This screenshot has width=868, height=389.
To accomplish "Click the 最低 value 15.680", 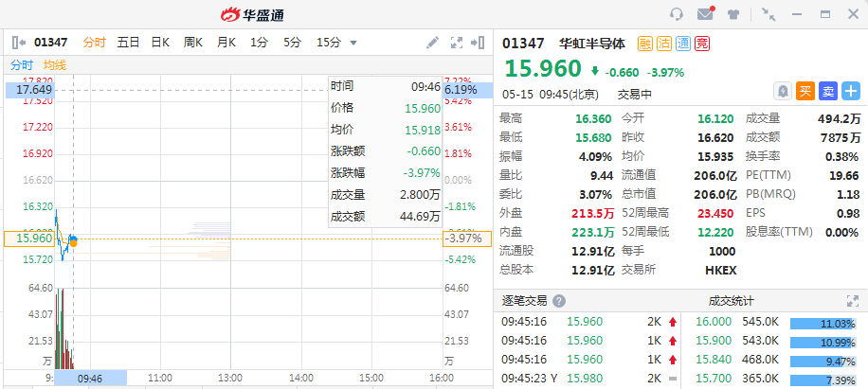I will (593, 137).
